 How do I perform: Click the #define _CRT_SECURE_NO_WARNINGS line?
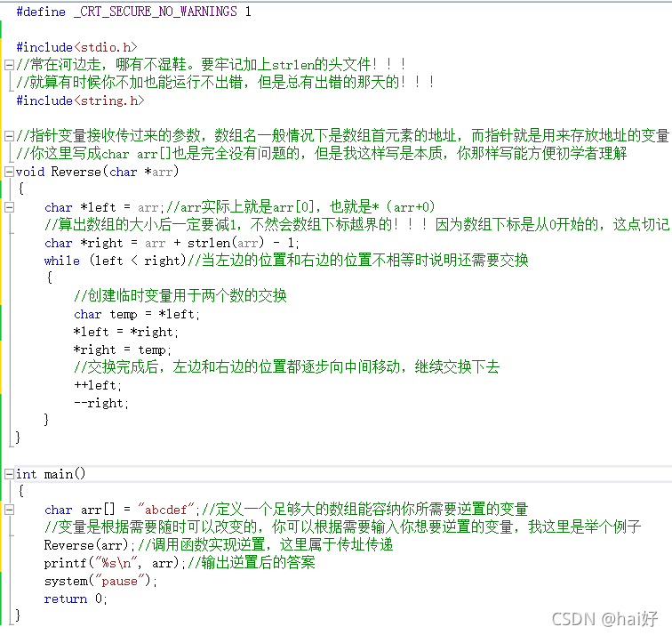click(133, 12)
